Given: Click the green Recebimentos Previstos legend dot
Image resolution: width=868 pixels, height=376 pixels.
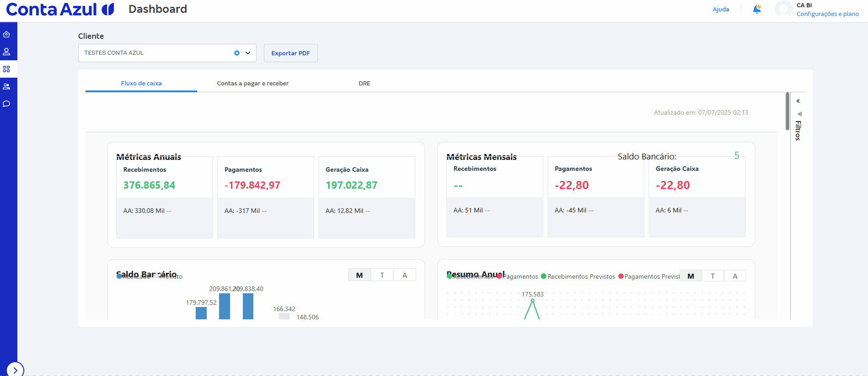Looking at the screenshot, I should point(544,276).
